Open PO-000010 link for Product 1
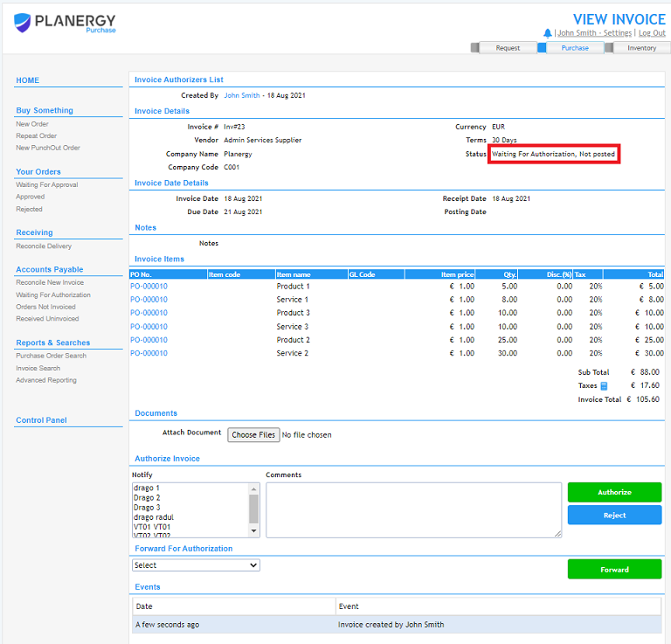Image resolution: width=671 pixels, height=644 pixels. pyautogui.click(x=149, y=287)
